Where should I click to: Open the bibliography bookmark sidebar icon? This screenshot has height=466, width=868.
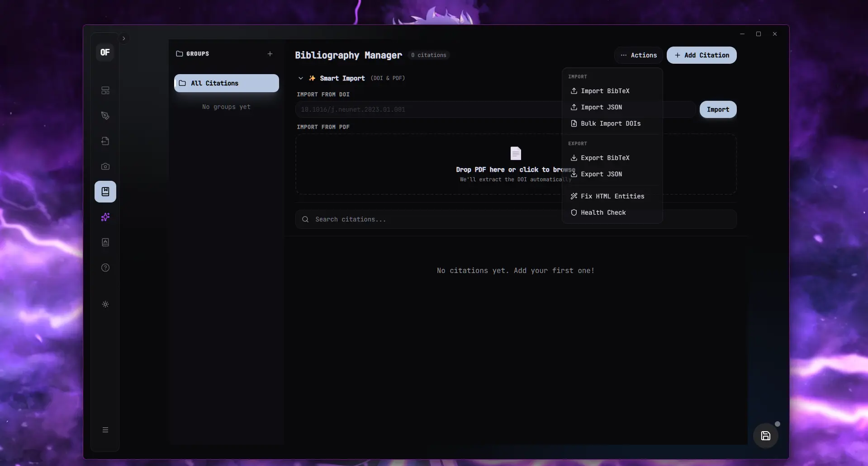pyautogui.click(x=105, y=192)
